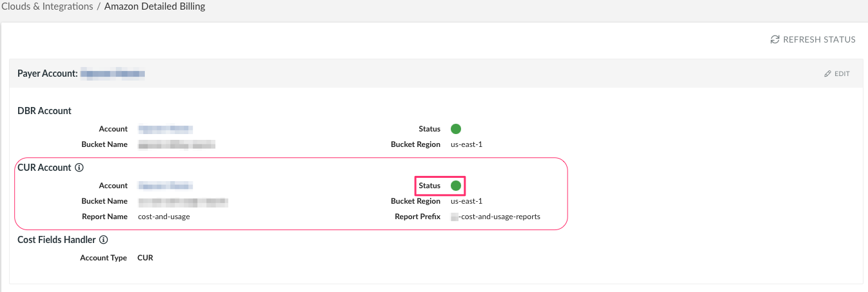
Task: Click the pencil icon next to Edit
Action: (x=828, y=74)
